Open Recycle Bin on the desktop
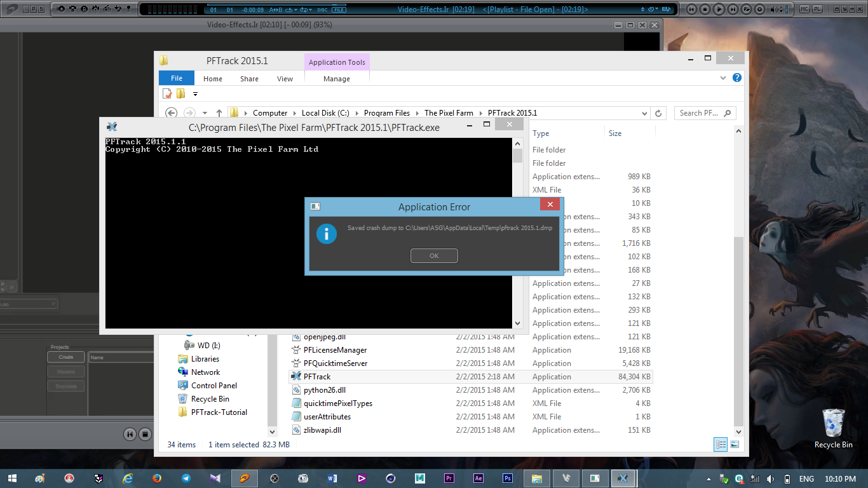868x488 pixels. point(833,428)
